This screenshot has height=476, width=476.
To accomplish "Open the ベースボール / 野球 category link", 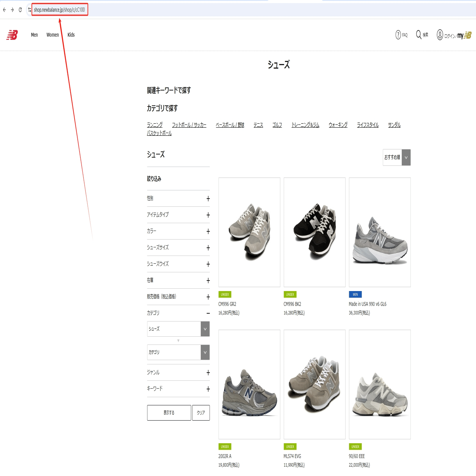I will coord(230,125).
